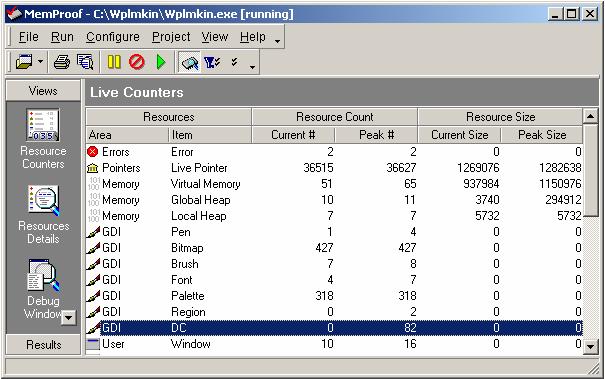Open the menu bar overflow chevron

(277, 41)
